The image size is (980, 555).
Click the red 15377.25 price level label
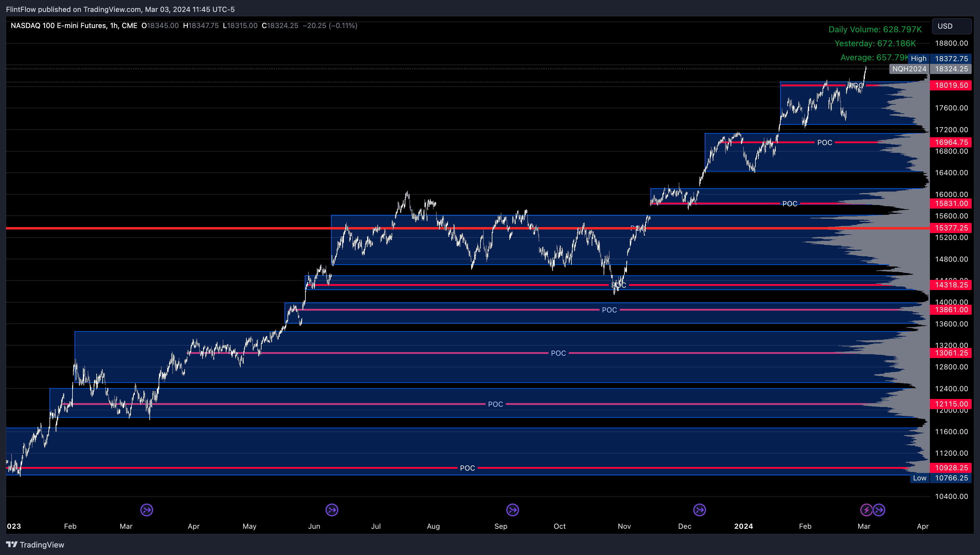pos(951,228)
